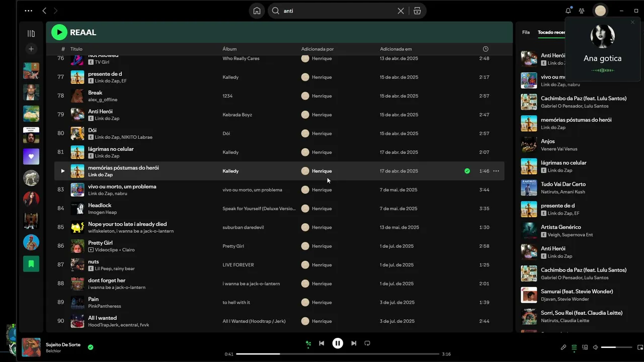
Task: Toggle smart shuffle
Action: coord(308,343)
